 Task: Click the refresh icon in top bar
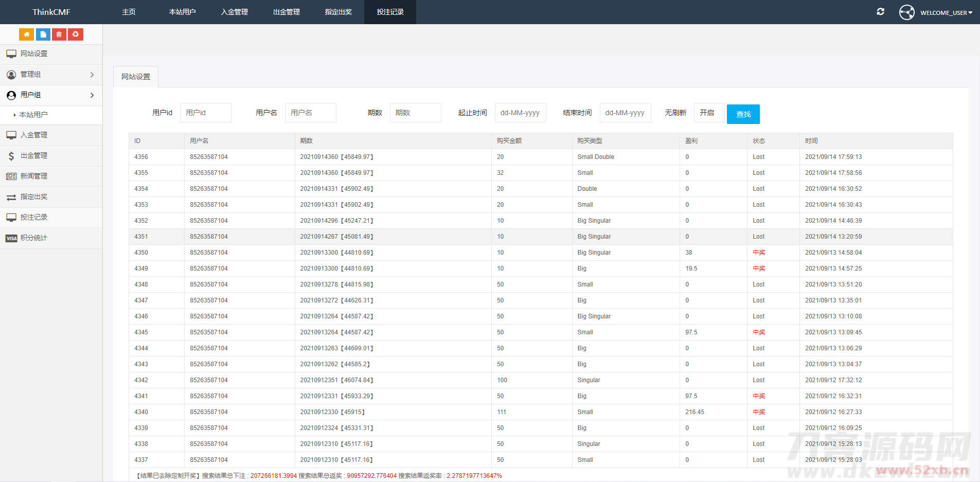point(880,12)
